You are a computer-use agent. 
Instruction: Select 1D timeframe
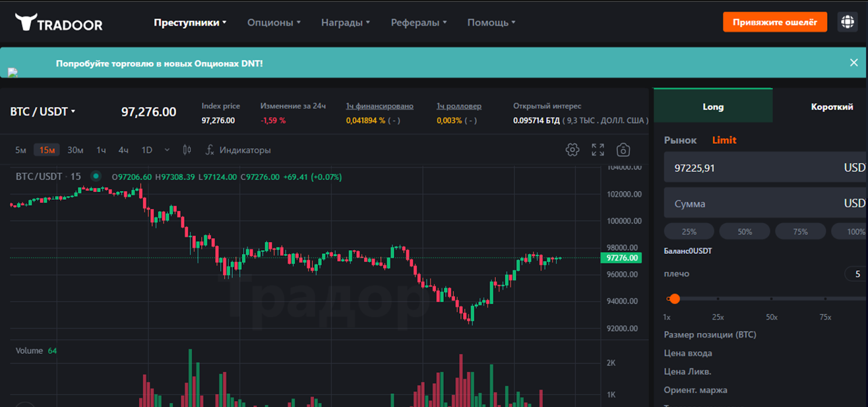[147, 150]
